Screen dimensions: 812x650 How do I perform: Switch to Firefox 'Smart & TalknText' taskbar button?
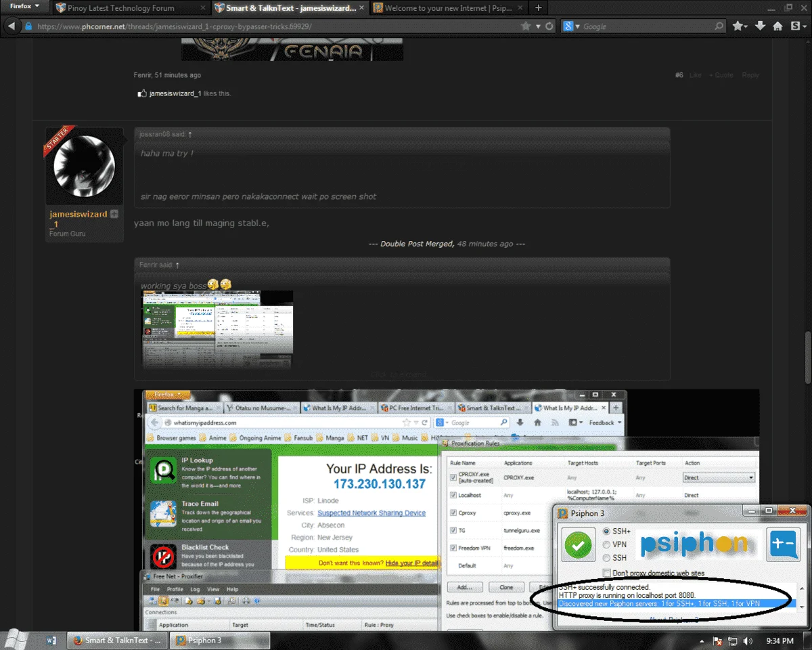[x=117, y=640]
